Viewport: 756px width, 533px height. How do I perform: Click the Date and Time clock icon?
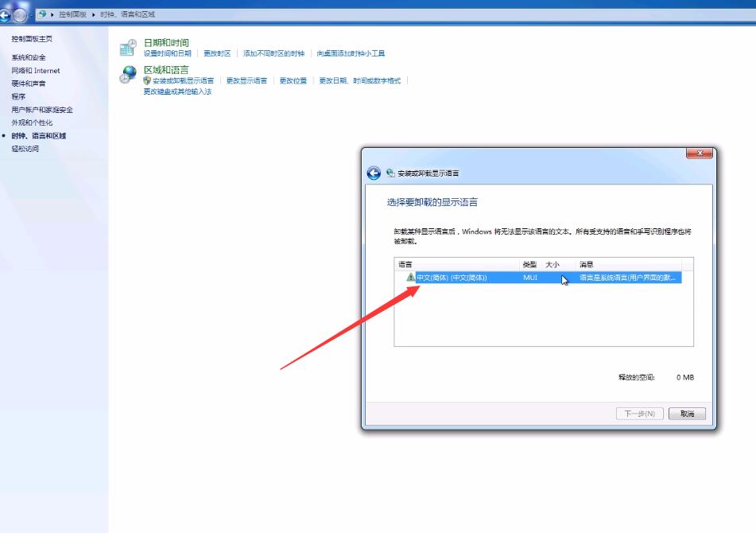(x=128, y=47)
